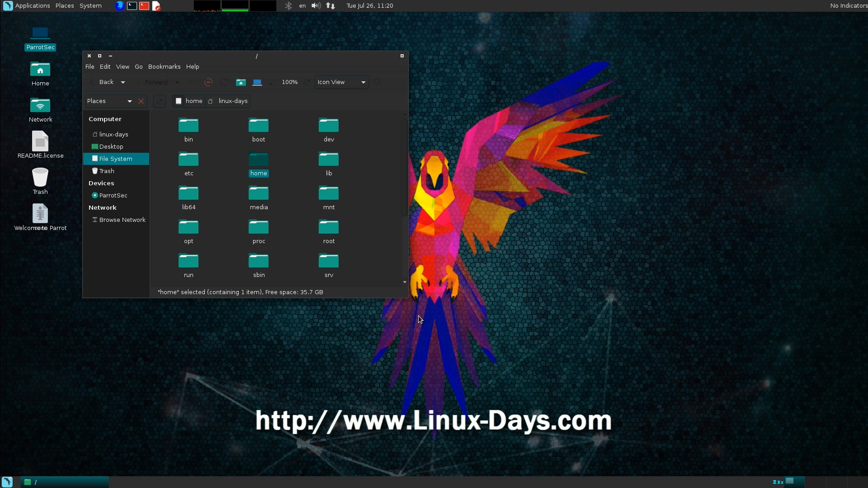Select the proc folder
The height and width of the screenshot is (488, 868).
click(259, 232)
